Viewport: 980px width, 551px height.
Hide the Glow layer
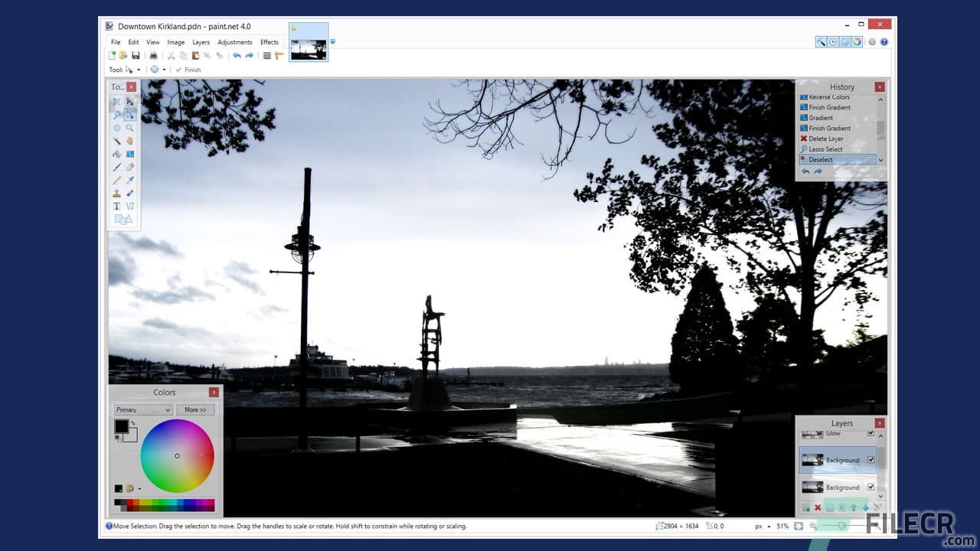pyautogui.click(x=871, y=433)
